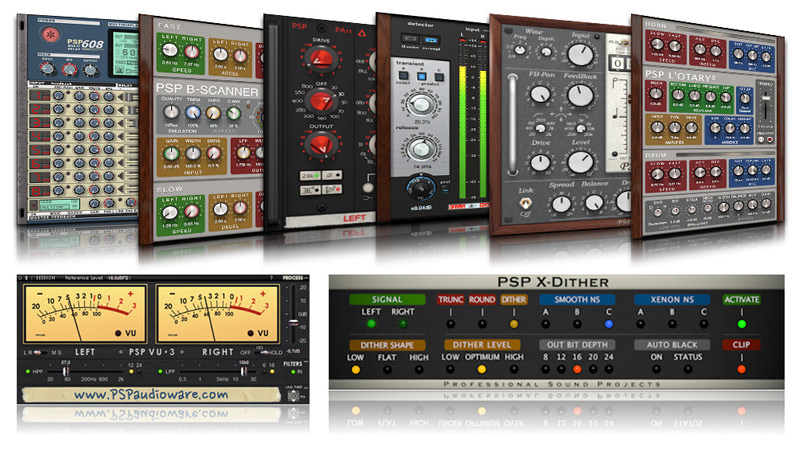Screen dimensions: 800x450
Task: Click left arrow beside PSP VU-3 title
Action: coord(120,352)
